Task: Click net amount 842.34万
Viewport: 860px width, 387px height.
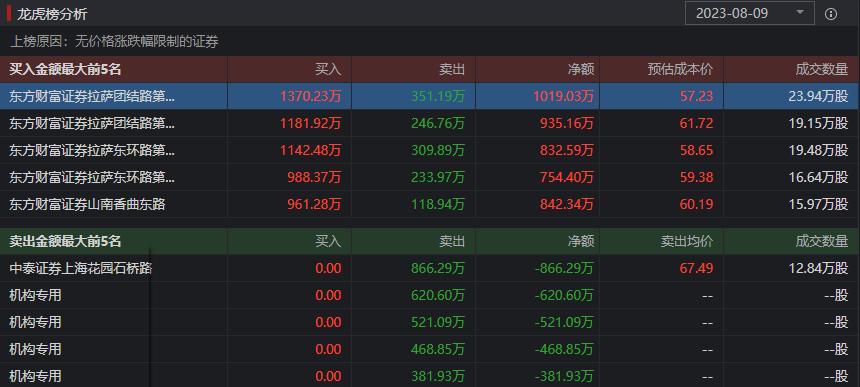Action: (x=567, y=204)
